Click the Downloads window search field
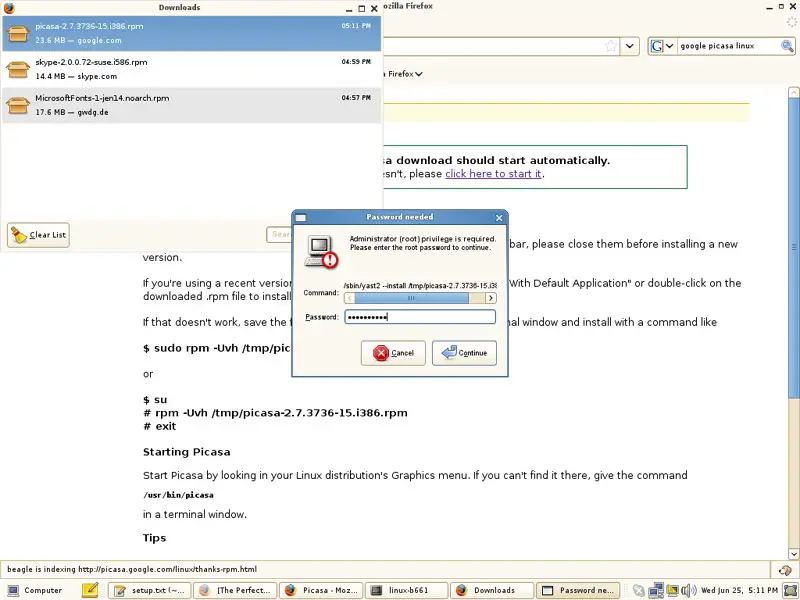The width and height of the screenshot is (800, 600). pos(279,234)
